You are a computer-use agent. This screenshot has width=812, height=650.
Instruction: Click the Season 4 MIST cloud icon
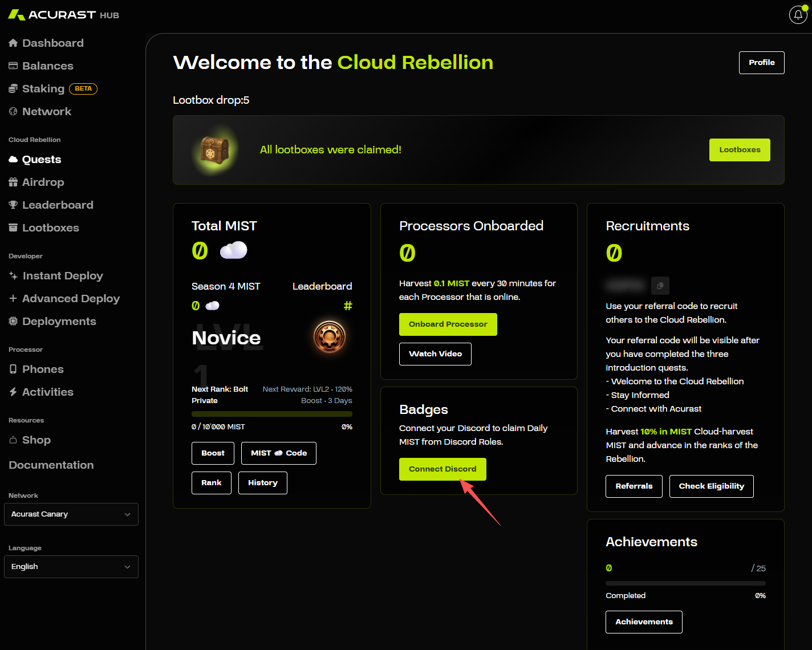[x=212, y=306]
